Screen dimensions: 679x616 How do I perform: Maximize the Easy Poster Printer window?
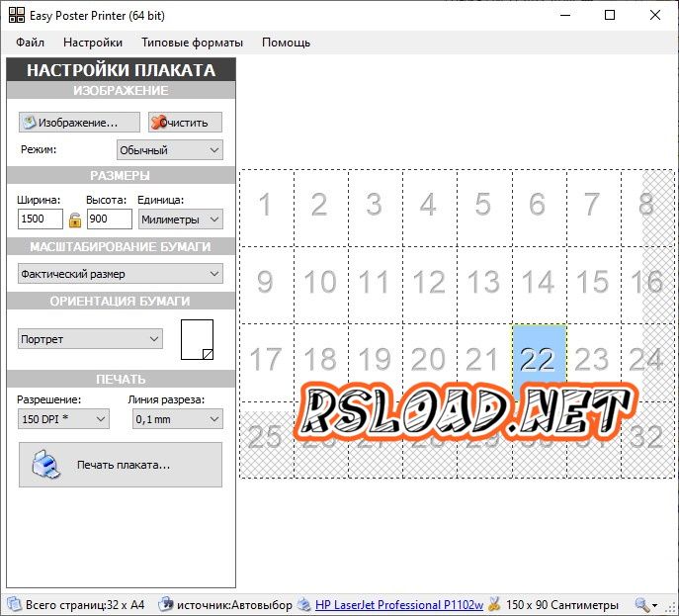610,15
